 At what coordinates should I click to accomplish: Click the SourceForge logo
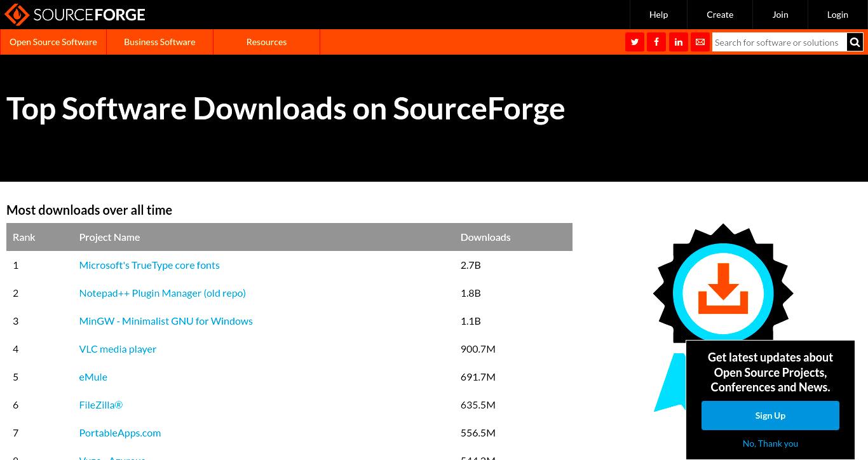pyautogui.click(x=75, y=15)
